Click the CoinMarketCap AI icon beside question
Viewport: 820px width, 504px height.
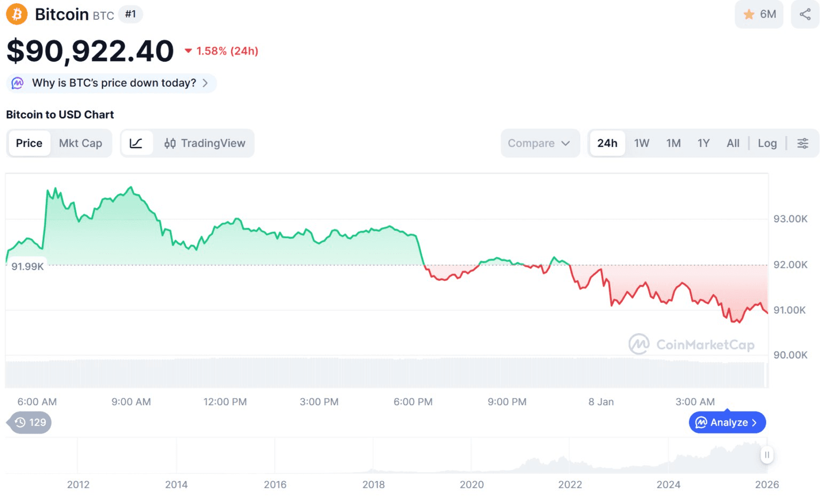point(18,83)
